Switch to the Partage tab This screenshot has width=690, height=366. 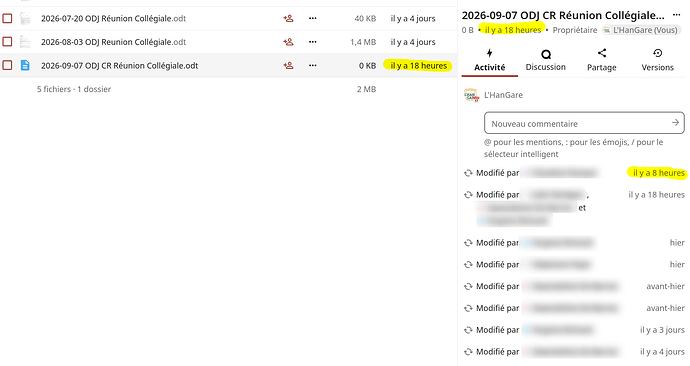click(602, 61)
